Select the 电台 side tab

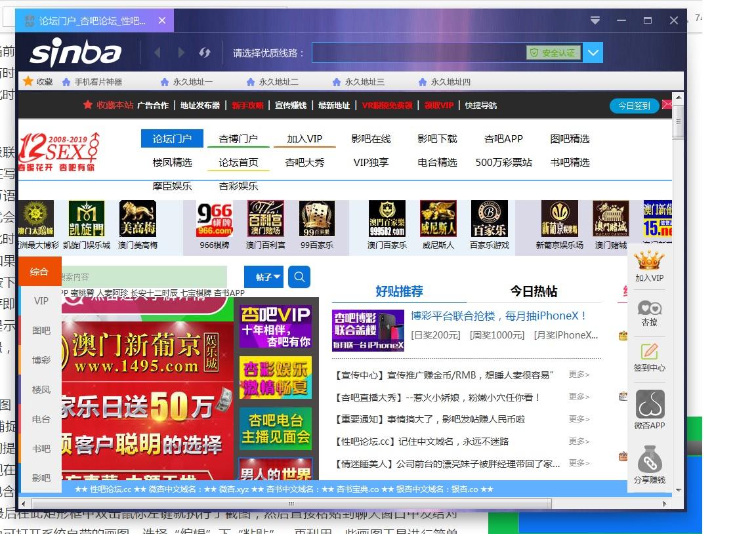coord(41,419)
